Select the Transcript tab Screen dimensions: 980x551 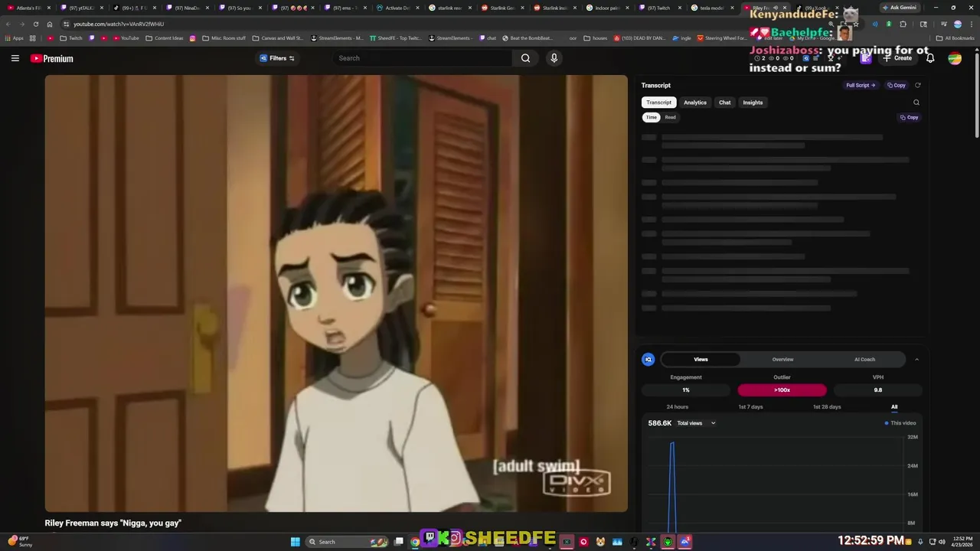(x=658, y=103)
